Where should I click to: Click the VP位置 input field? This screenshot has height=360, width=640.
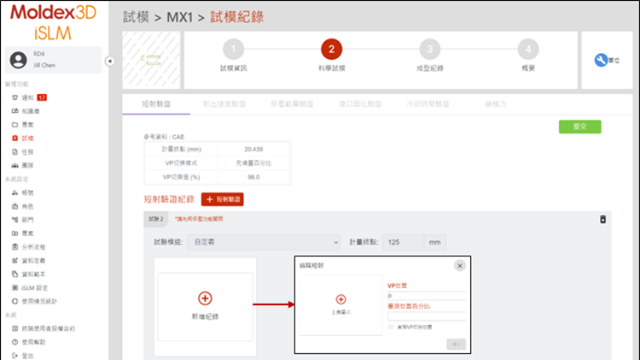coord(426,296)
